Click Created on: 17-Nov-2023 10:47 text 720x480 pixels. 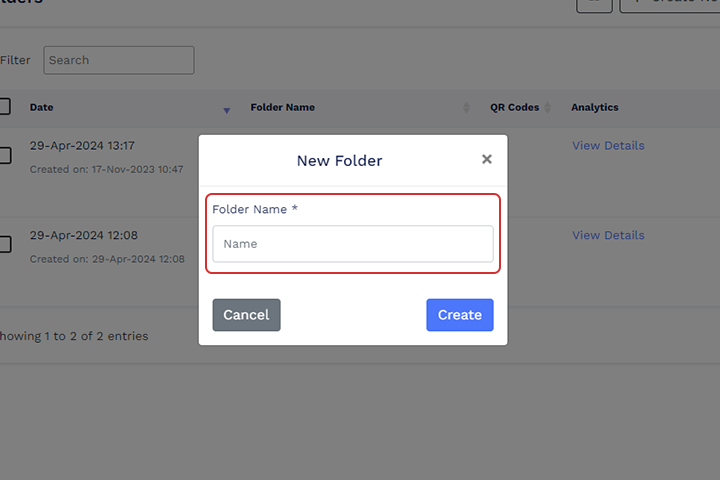[x=107, y=169]
